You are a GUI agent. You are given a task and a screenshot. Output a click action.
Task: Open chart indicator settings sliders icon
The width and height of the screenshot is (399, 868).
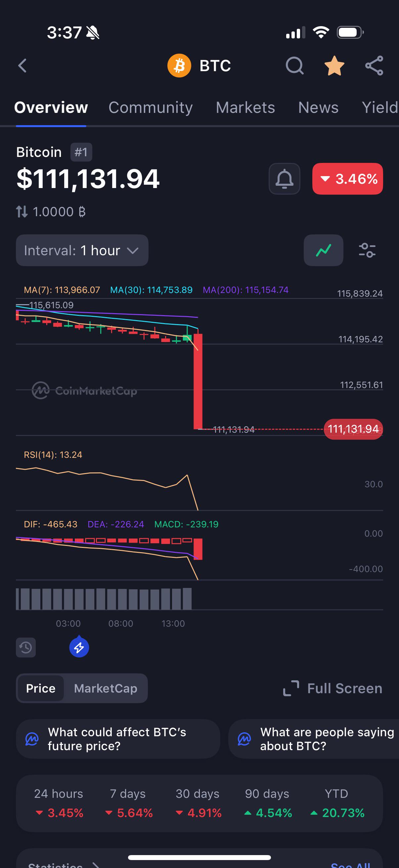(367, 250)
